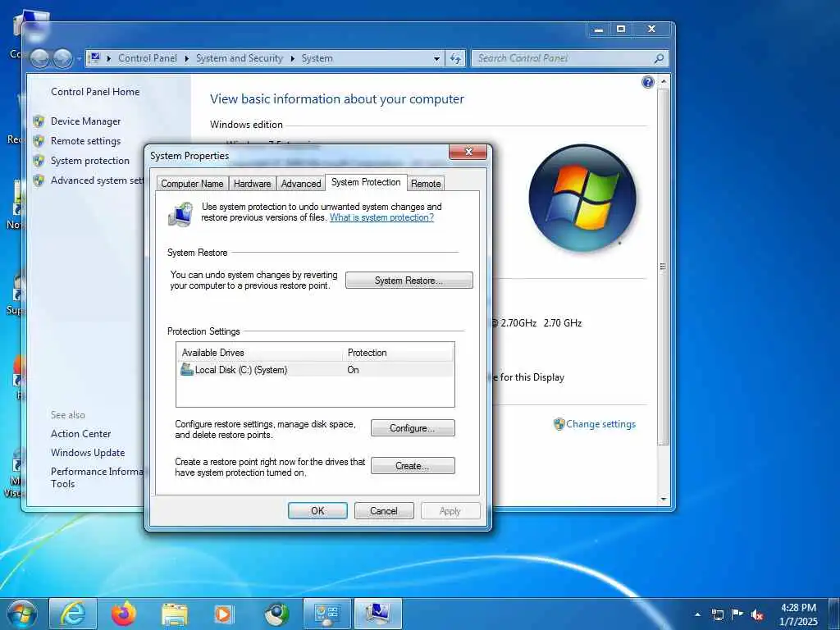The height and width of the screenshot is (630, 840).
Task: Click the globe application icon in taskbar
Action: point(276,614)
